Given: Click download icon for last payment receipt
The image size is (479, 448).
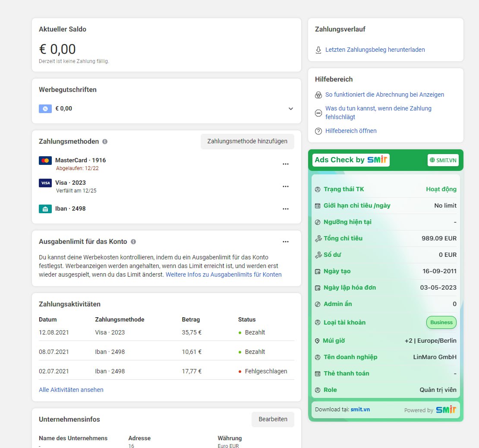Looking at the screenshot, I should (318, 50).
